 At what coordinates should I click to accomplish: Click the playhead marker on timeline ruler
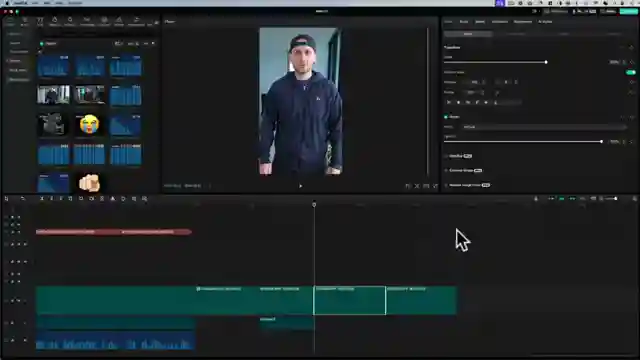click(x=314, y=204)
